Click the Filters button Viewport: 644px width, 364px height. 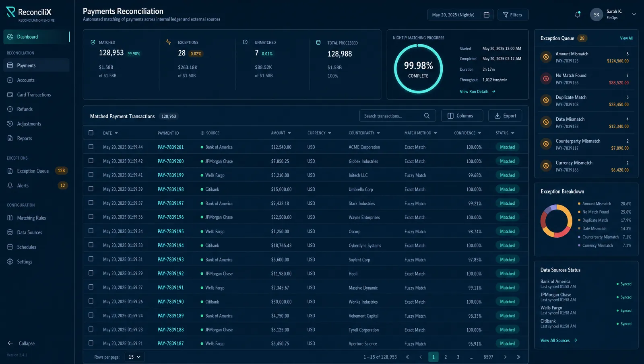click(x=513, y=14)
